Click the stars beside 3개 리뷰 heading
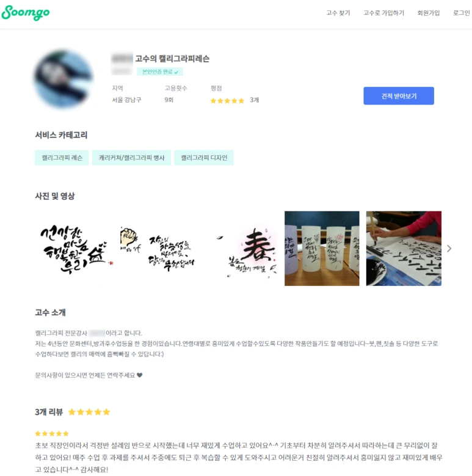472x476 pixels. coord(89,412)
